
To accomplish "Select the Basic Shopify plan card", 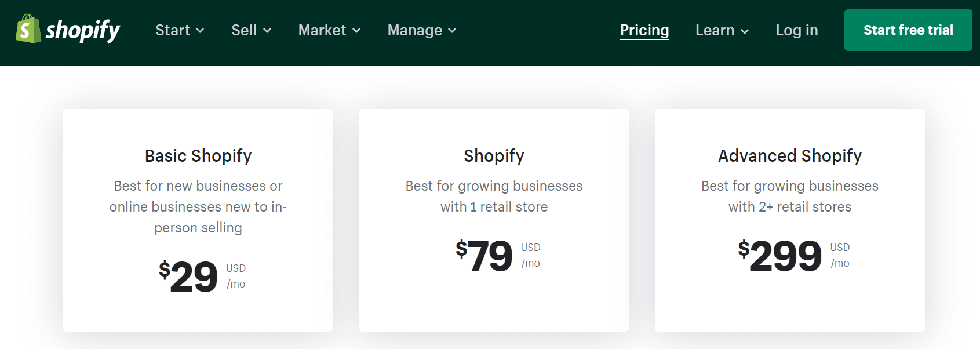I will coord(198,219).
